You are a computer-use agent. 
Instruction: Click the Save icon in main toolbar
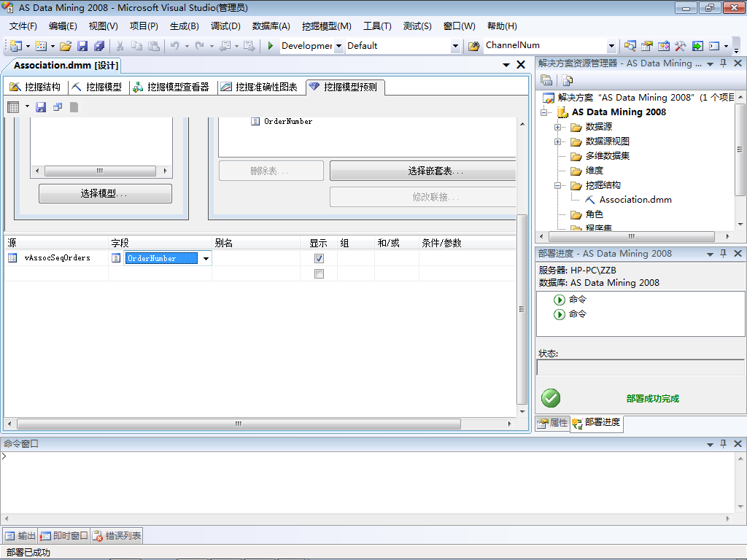point(82,46)
